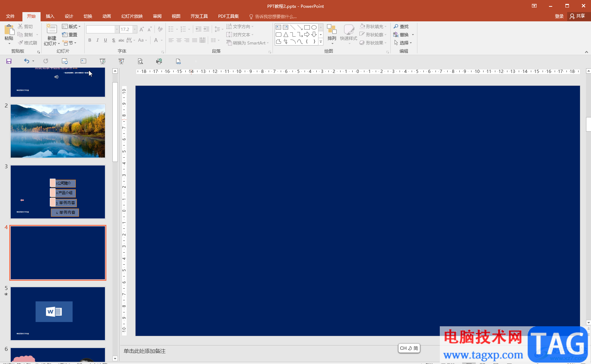
Task: Toggle text shadow S button
Action: (x=114, y=40)
